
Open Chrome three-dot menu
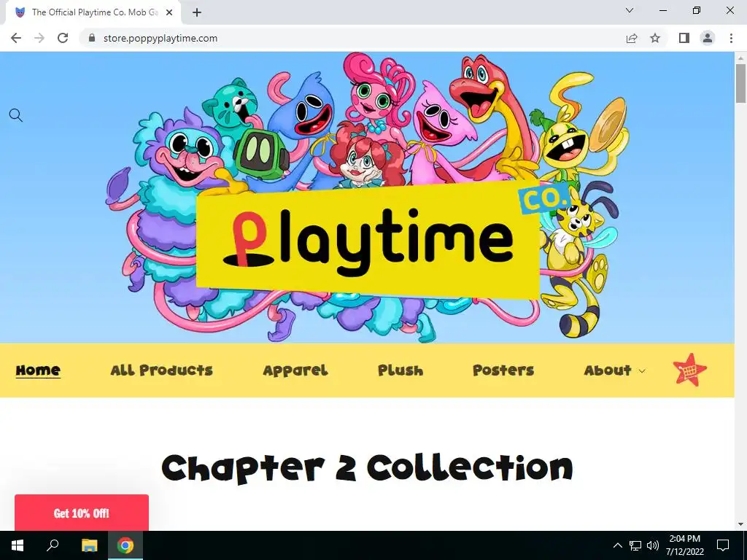[x=731, y=38]
